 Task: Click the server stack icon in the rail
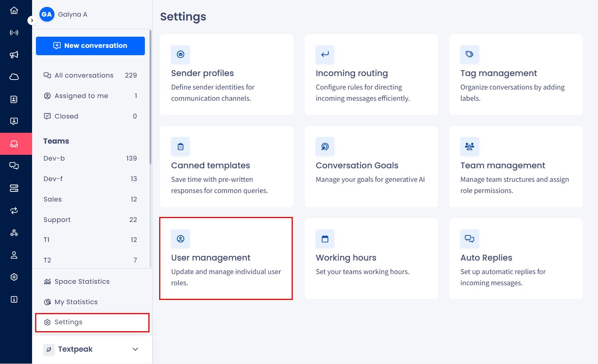tap(14, 188)
